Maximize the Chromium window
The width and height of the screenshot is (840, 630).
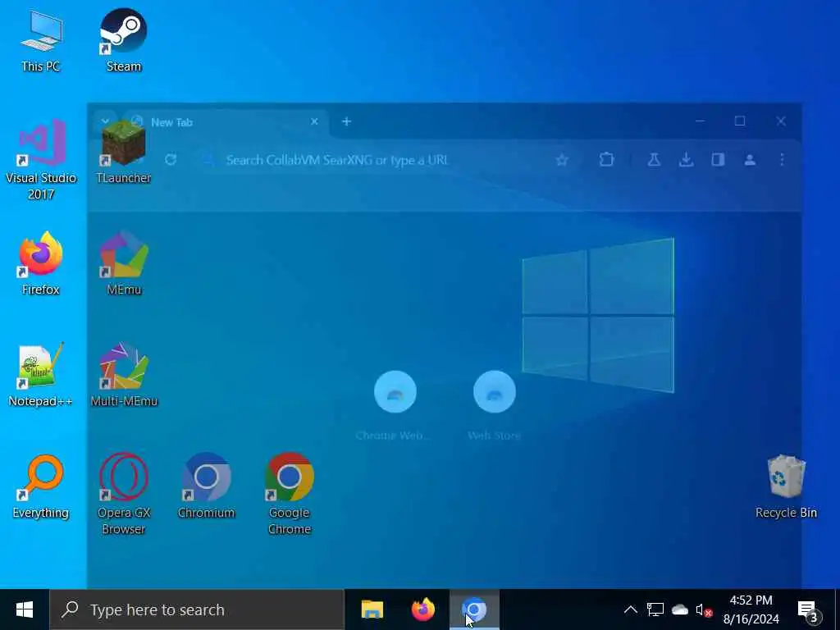[740, 121]
